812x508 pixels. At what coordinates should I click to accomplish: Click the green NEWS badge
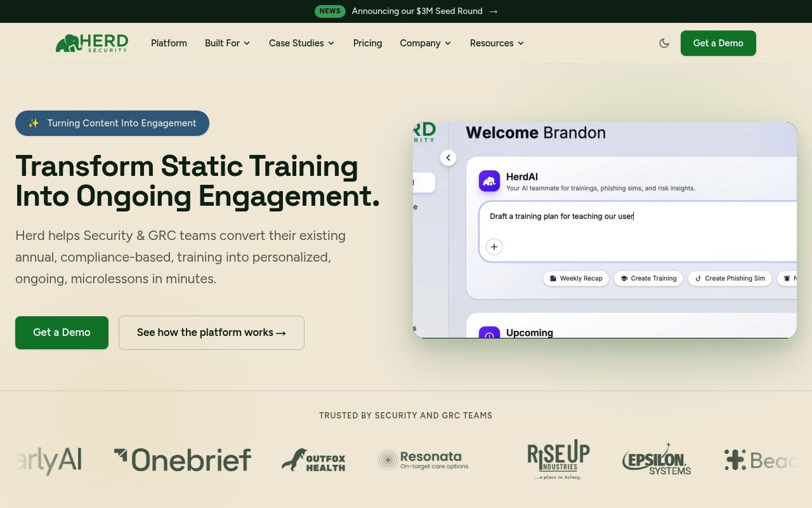pos(330,11)
